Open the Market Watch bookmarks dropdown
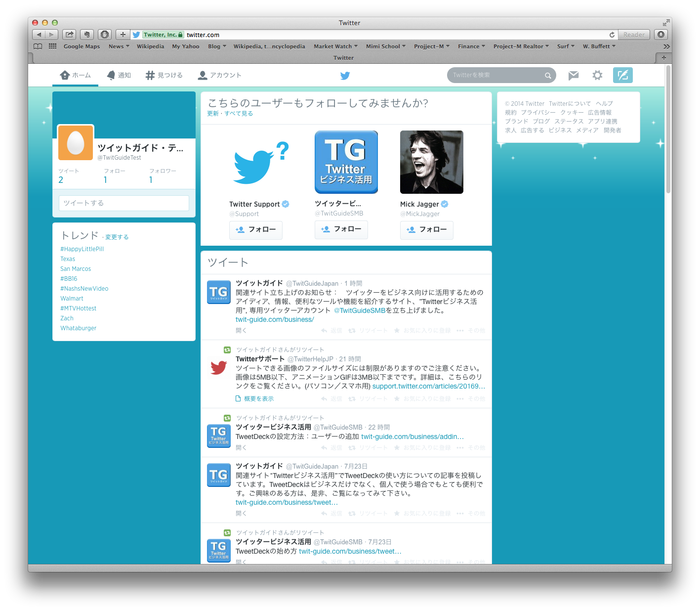This screenshot has height=611, width=700. (x=335, y=46)
